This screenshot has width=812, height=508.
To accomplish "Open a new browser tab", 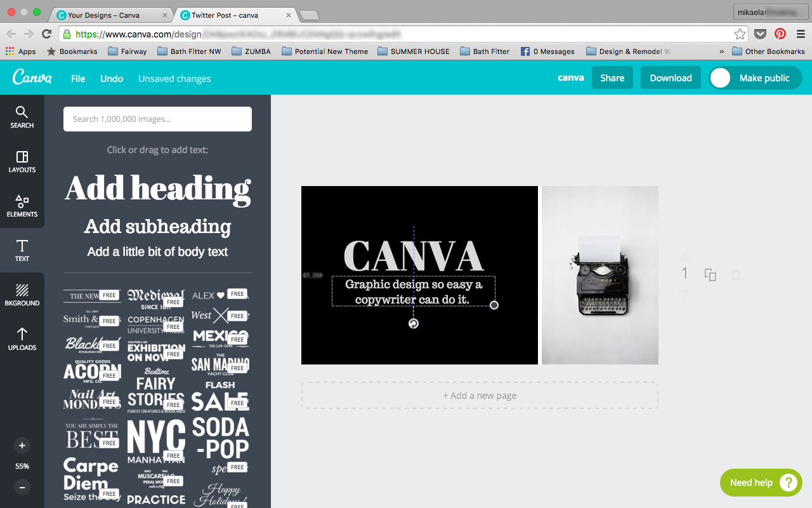I will pos(309,15).
